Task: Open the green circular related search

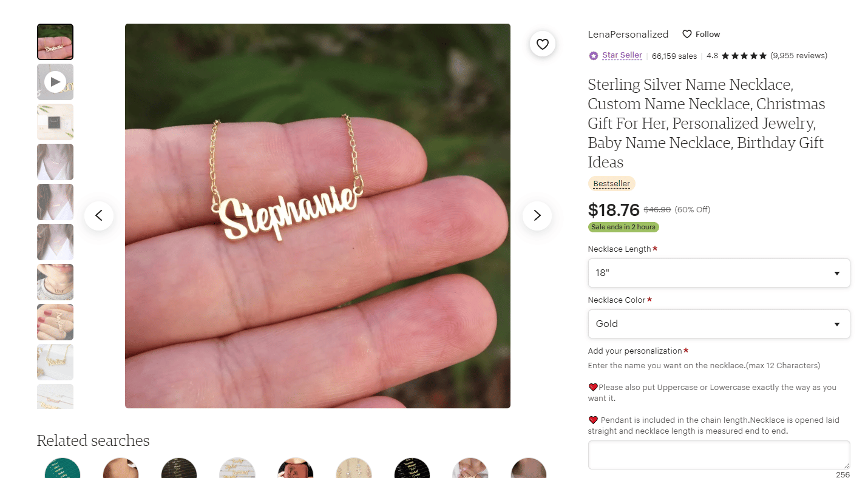Action: [x=63, y=468]
